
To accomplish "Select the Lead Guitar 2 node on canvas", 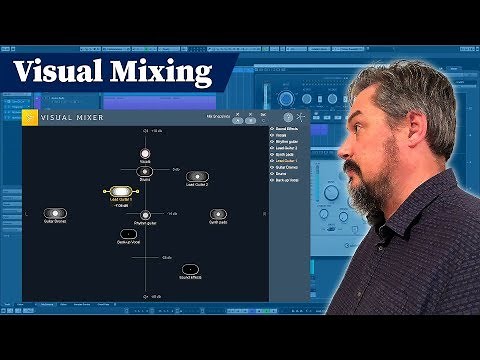I will [x=197, y=176].
